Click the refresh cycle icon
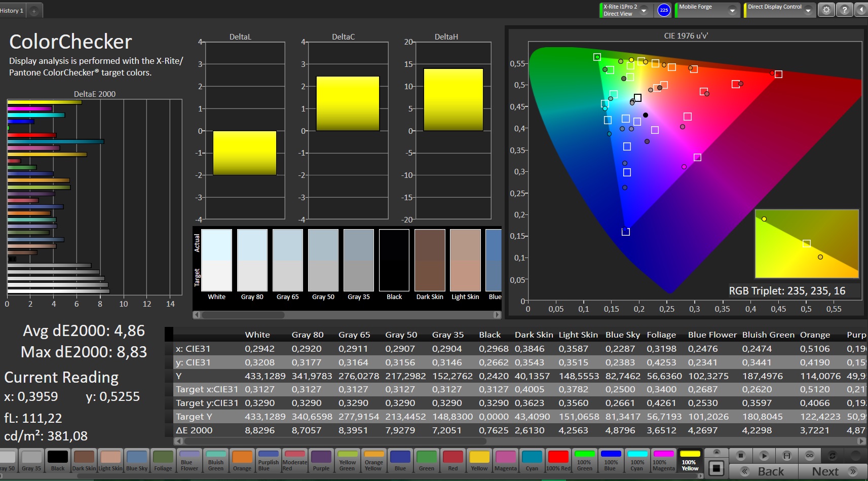Screen dimensions: 868x481 [832, 456]
